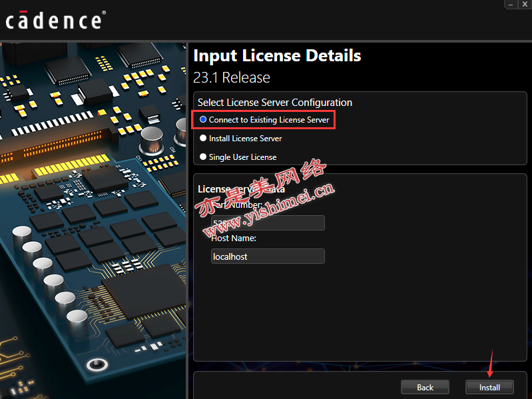Click the circuit board artwork image

coord(93,220)
